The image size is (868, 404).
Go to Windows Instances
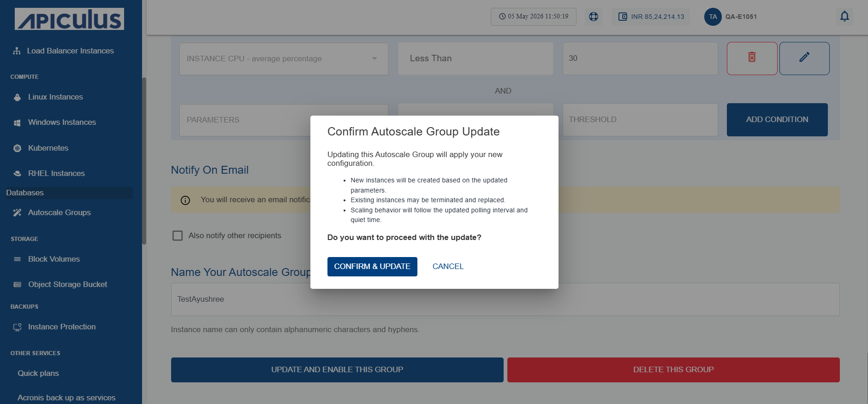click(x=62, y=123)
